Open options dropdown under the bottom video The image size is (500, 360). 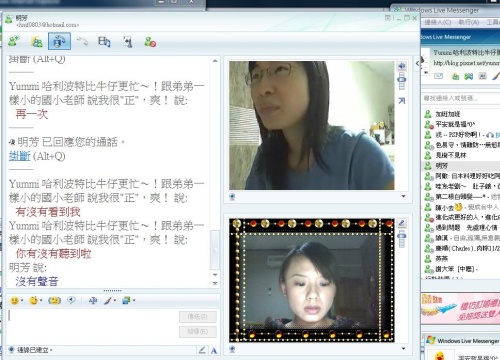pyautogui.click(x=403, y=348)
